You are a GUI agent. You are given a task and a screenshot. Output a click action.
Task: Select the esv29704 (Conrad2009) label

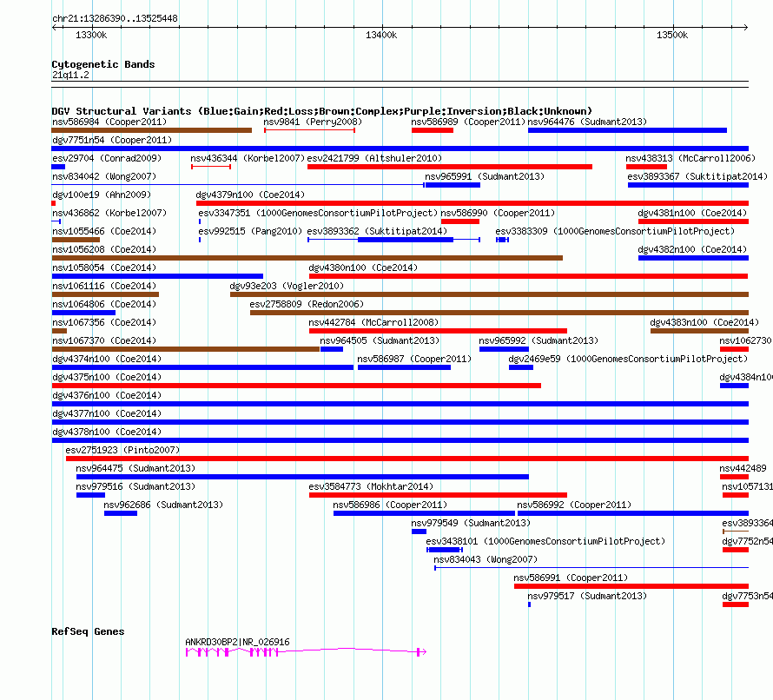click(x=107, y=158)
